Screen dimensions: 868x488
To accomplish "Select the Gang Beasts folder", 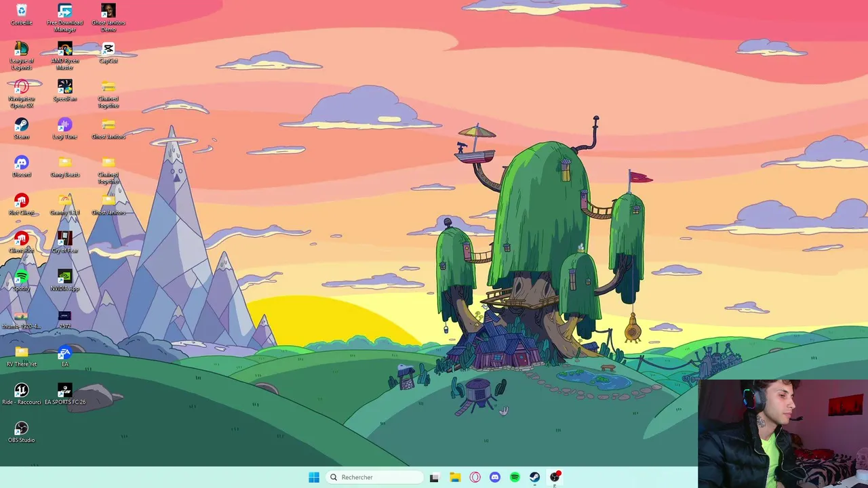I will pyautogui.click(x=65, y=166).
